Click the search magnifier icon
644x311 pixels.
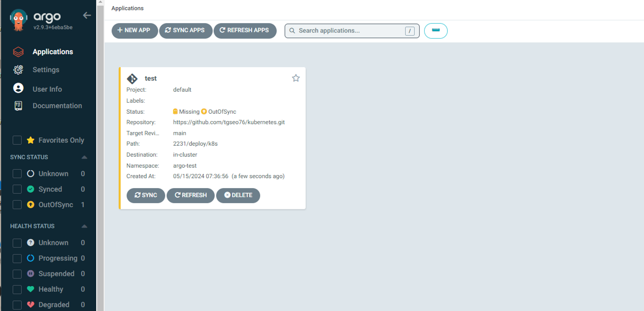(292, 31)
